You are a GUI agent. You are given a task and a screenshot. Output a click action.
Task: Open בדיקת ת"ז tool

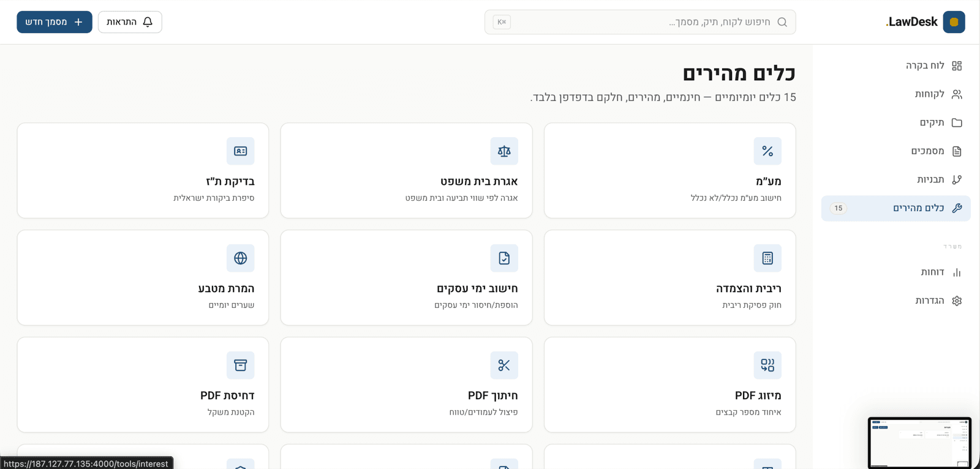(x=230, y=181)
